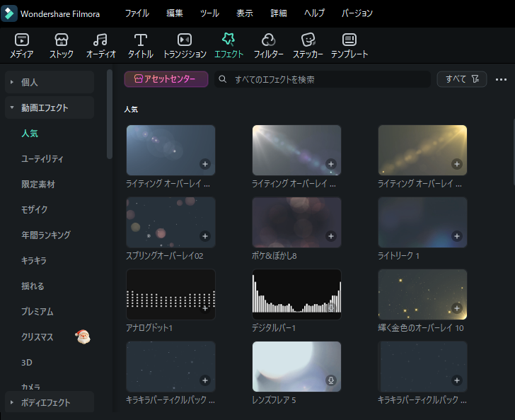Select 輝く金色のオーバーレイ 10 thumbnail
The image size is (515, 420).
coord(422,295)
